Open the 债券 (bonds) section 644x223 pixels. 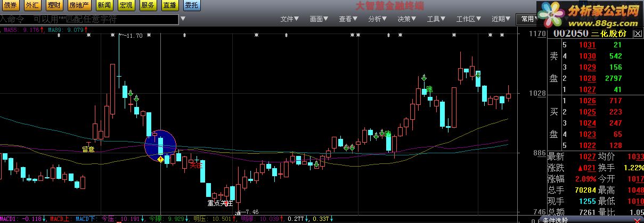pos(10,6)
